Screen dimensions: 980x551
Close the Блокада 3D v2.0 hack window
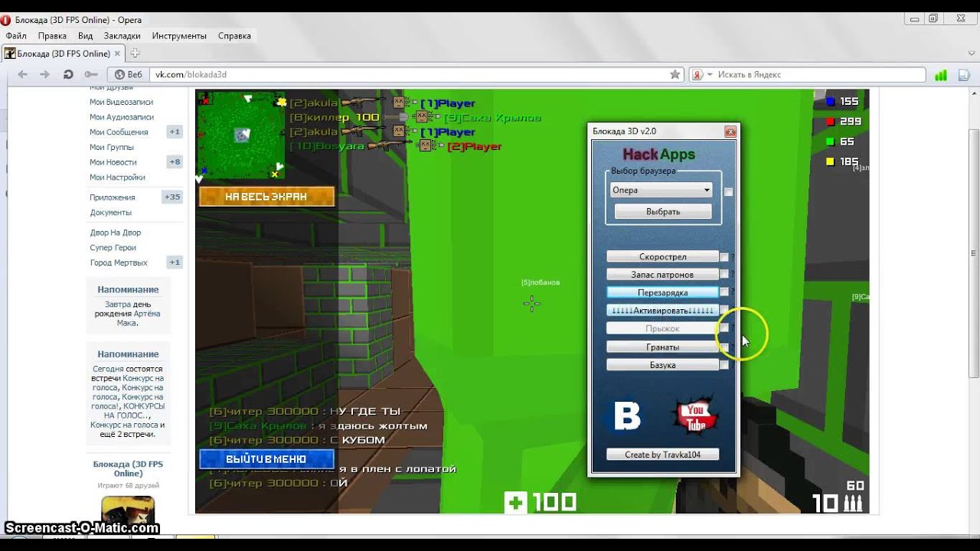(730, 132)
